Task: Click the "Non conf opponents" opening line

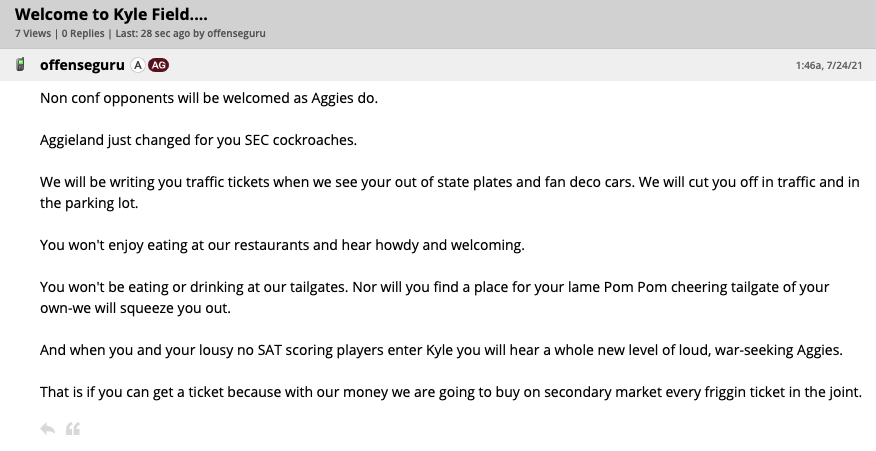Action: [x=209, y=99]
